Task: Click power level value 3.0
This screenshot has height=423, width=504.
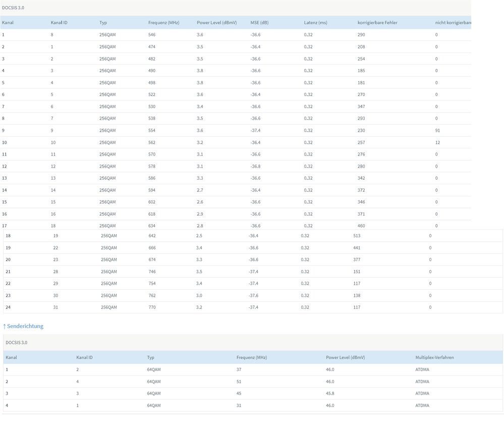Action: 199,296
